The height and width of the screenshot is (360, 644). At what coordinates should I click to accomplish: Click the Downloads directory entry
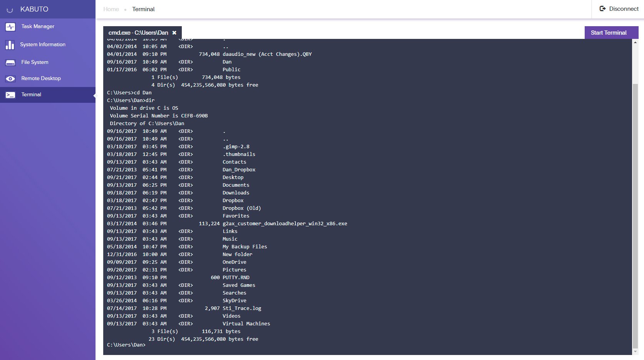[236, 193]
